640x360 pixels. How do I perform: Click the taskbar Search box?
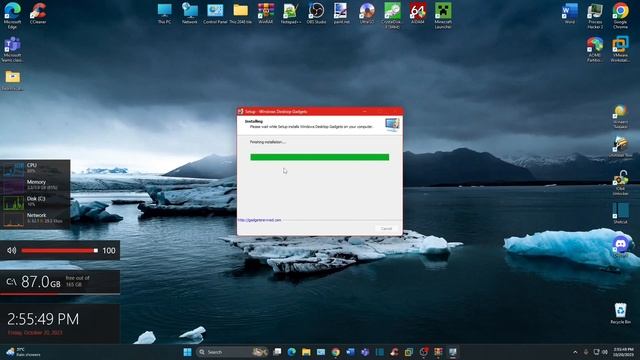click(232, 352)
